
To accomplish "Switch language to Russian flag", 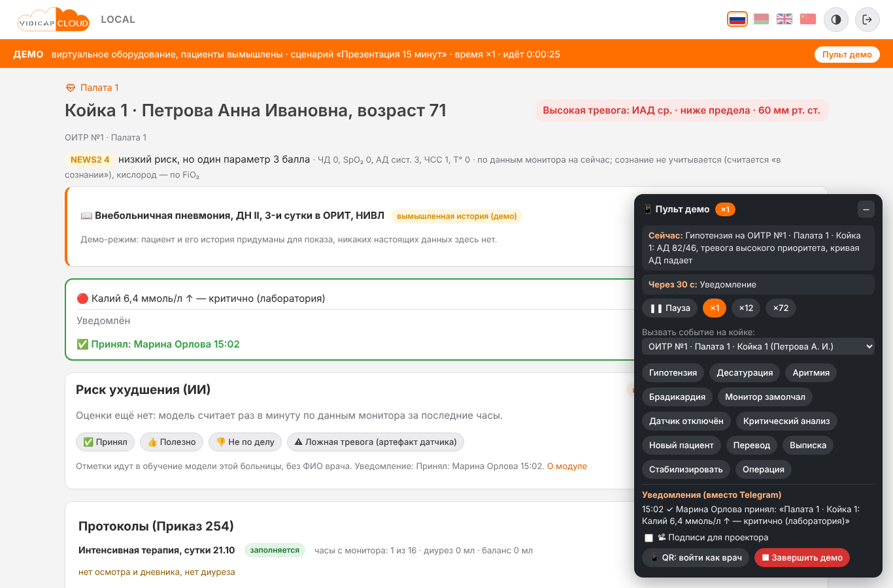I will coord(737,19).
